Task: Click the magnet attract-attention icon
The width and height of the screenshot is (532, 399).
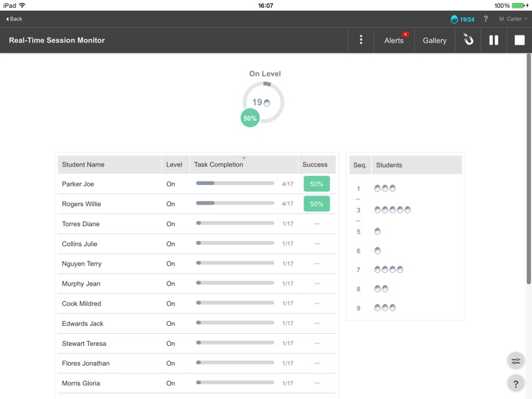Action: pos(468,40)
